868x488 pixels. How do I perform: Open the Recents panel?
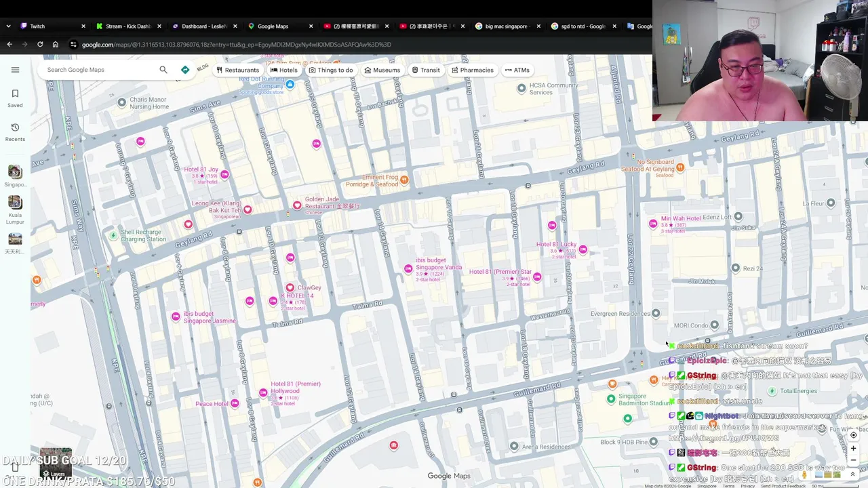[15, 132]
